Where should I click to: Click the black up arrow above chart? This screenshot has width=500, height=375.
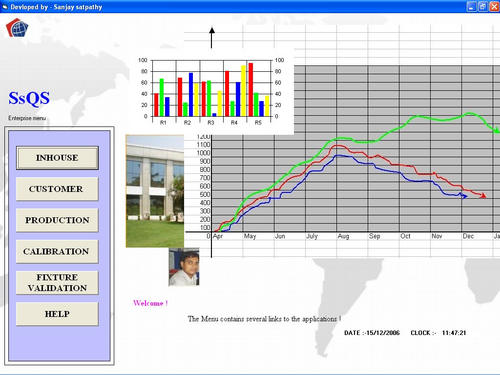(x=212, y=38)
